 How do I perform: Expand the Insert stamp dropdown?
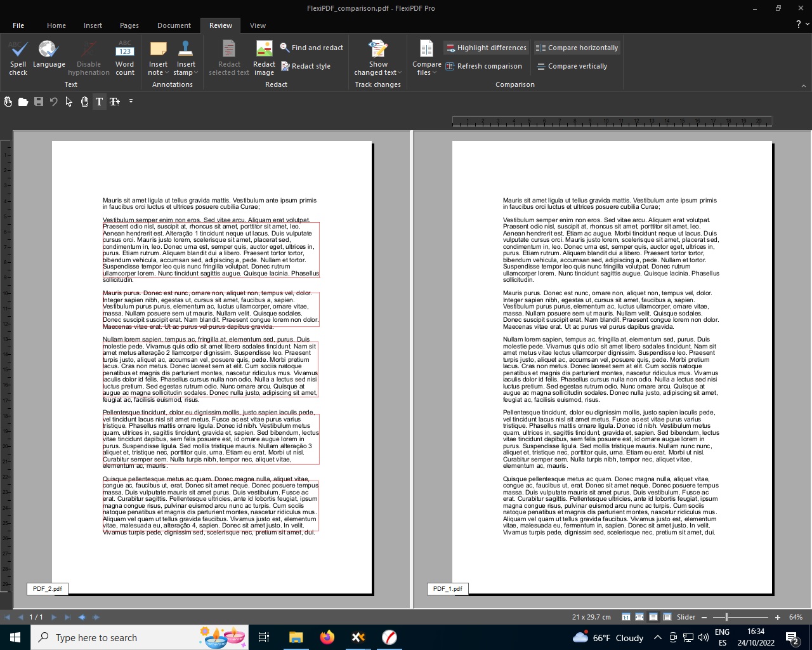[186, 72]
